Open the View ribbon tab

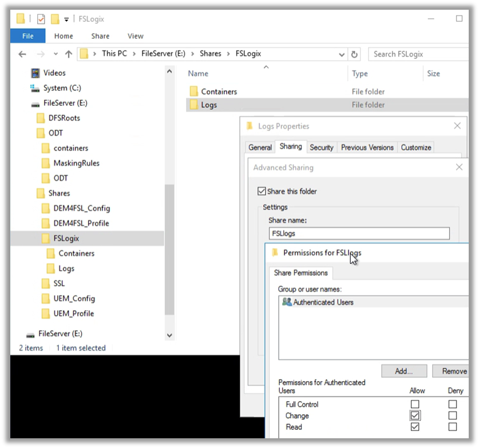(x=135, y=36)
